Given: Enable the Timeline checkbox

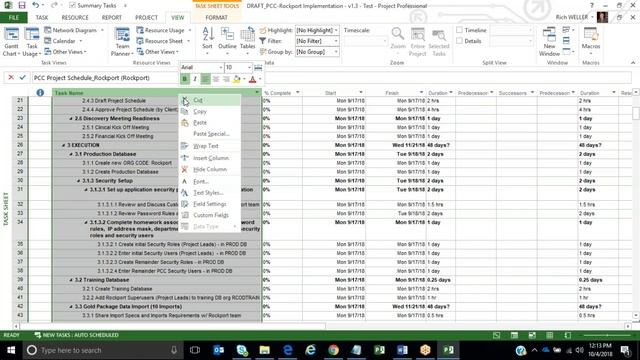Looking at the screenshot, I should click(460, 30).
